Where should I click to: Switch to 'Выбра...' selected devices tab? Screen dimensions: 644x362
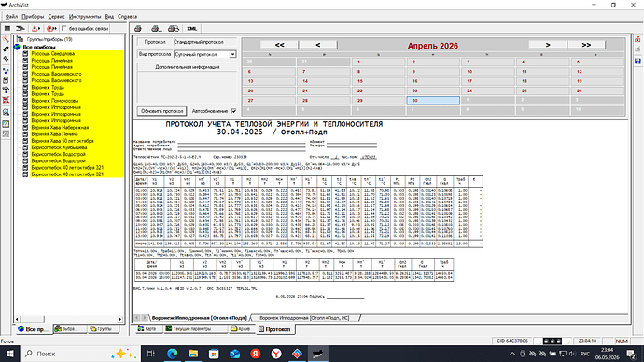(70, 328)
